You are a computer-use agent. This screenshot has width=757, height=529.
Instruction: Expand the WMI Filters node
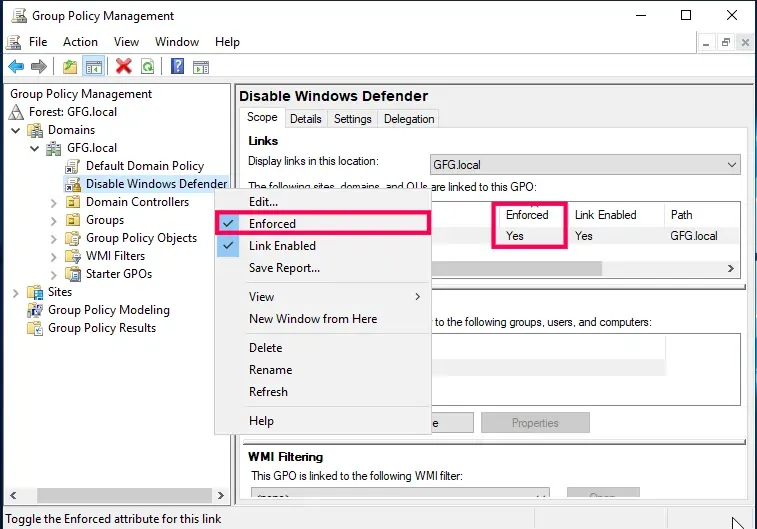[x=54, y=257]
